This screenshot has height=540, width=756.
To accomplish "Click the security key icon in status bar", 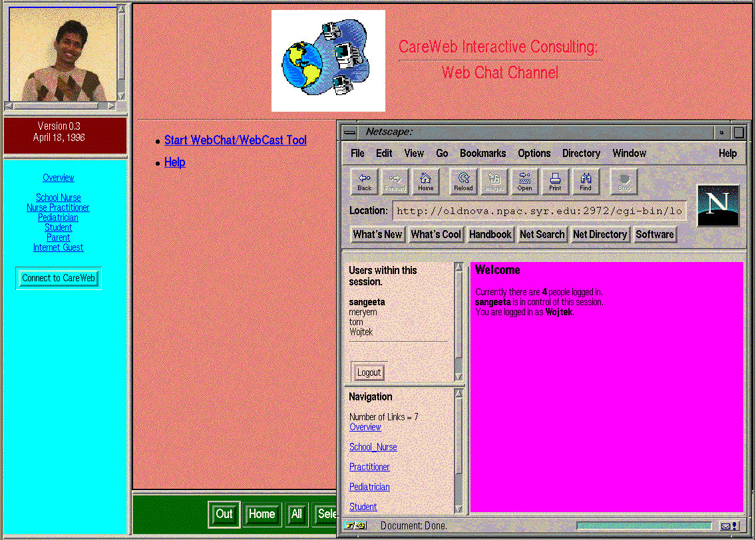I will (x=356, y=525).
